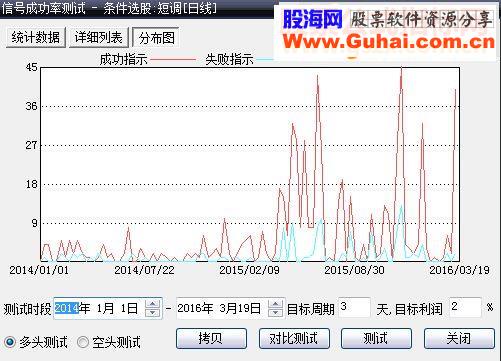Screen dimensions: 501x361
Task: Click the y-axis value 18
Action: click(x=32, y=184)
